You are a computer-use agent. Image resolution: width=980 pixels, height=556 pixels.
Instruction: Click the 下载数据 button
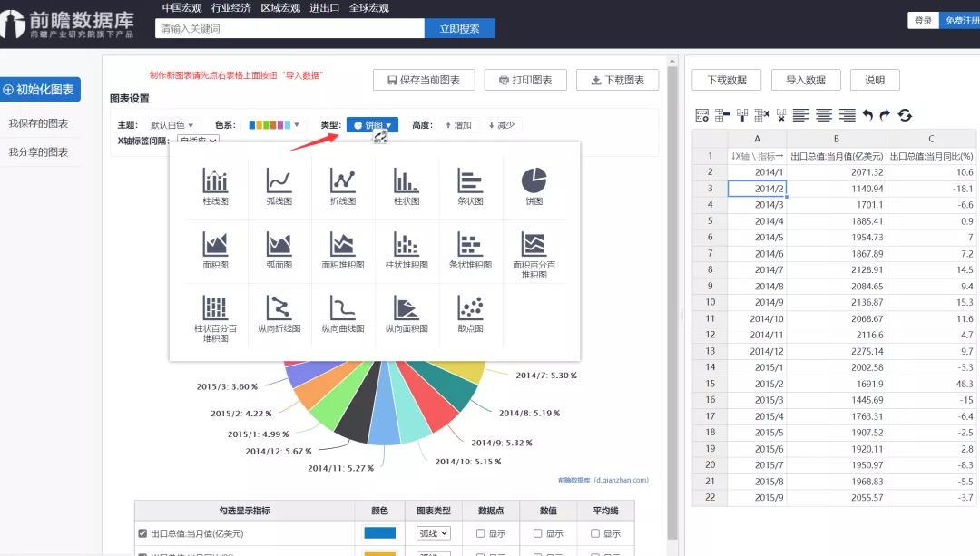coord(727,80)
